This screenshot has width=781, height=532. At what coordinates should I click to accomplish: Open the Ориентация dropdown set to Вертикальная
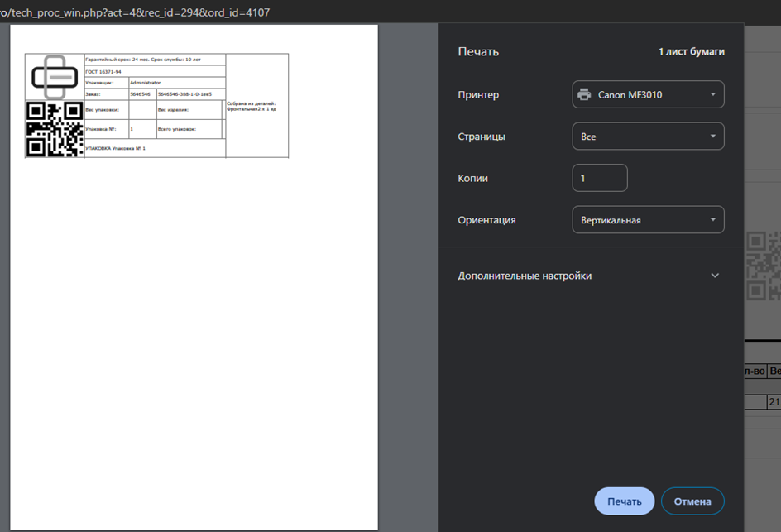point(648,220)
